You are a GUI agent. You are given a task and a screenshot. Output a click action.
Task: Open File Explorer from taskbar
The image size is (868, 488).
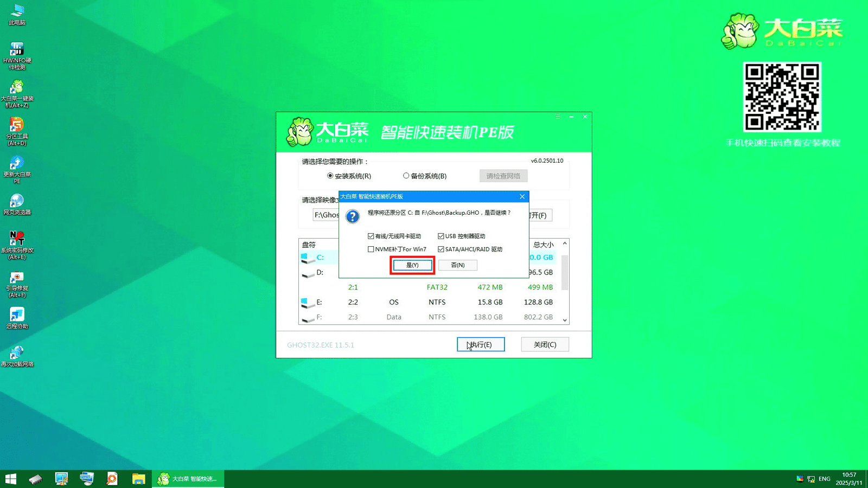tap(138, 479)
